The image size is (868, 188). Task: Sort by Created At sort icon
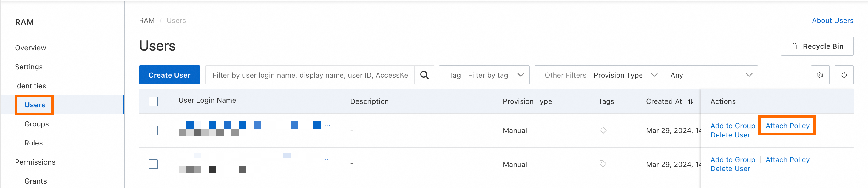[x=691, y=101]
